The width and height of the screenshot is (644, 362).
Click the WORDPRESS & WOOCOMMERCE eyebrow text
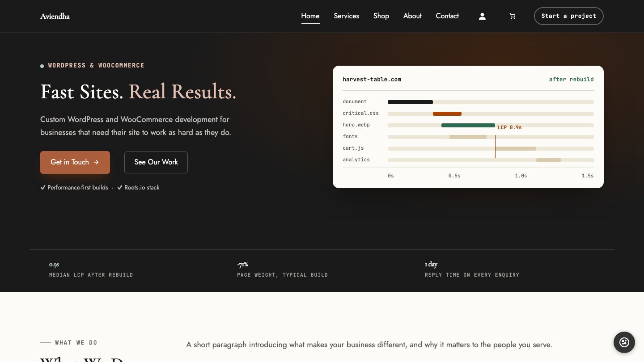pos(96,65)
